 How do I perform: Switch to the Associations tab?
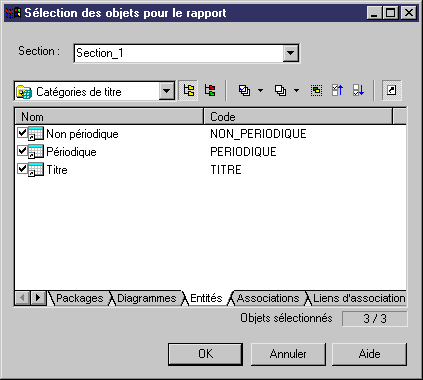pos(268,298)
